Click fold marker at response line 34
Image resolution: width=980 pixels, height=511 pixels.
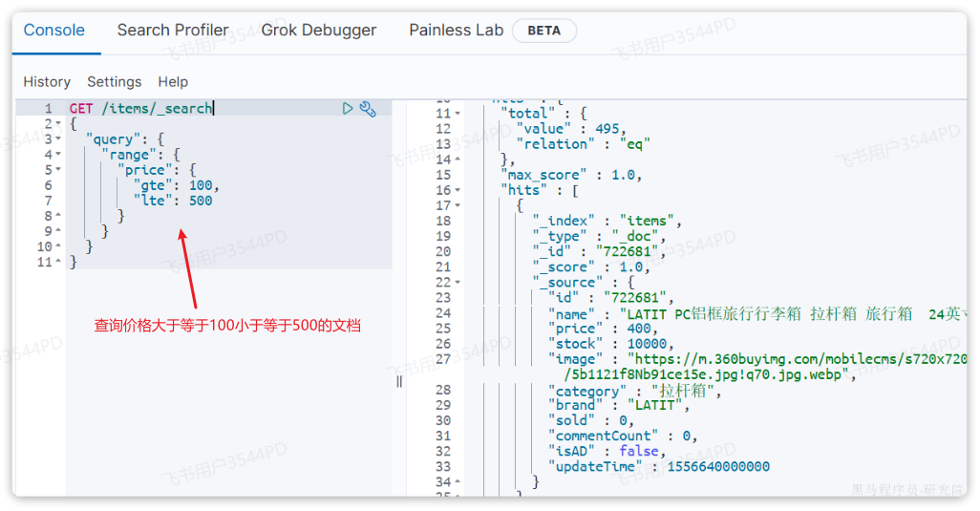[x=458, y=481]
